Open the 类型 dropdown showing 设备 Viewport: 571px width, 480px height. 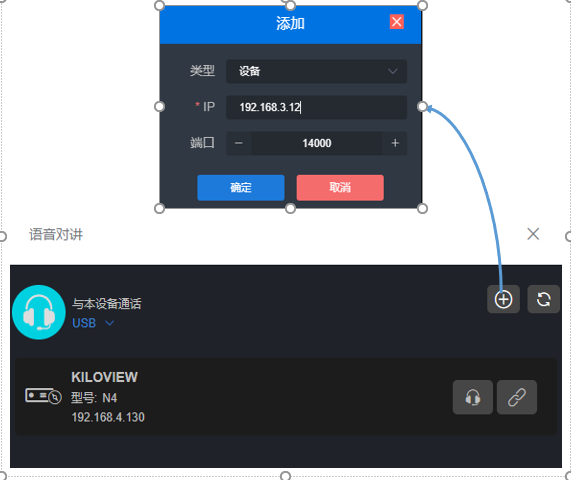pos(316,71)
